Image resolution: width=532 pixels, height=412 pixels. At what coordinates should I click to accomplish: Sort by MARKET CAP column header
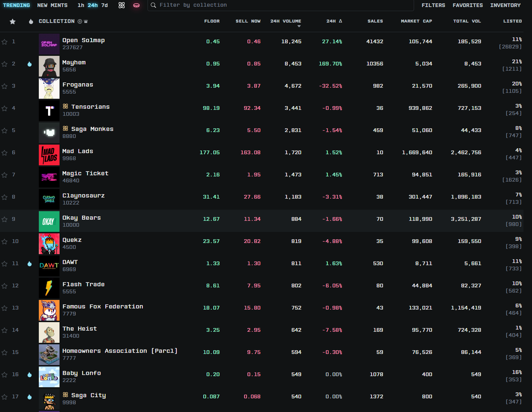[416, 21]
